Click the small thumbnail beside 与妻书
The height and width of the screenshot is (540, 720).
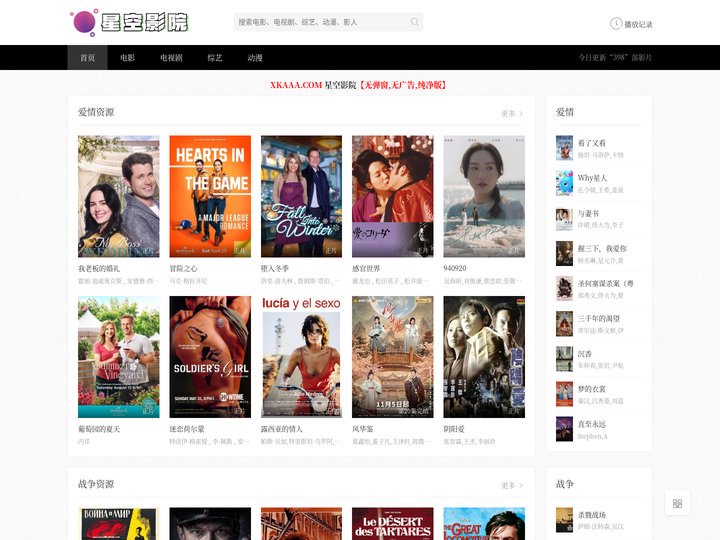click(x=564, y=219)
